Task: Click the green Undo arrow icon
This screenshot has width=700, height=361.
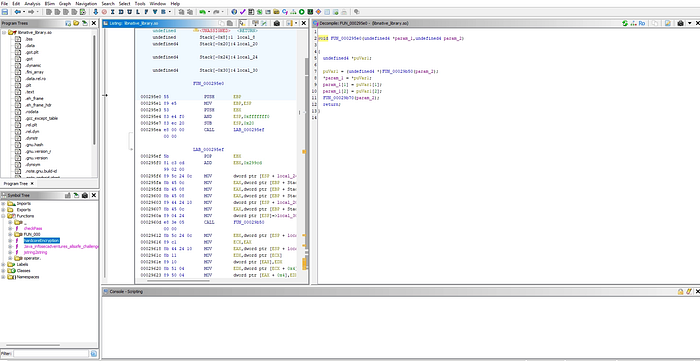Action: point(202,12)
